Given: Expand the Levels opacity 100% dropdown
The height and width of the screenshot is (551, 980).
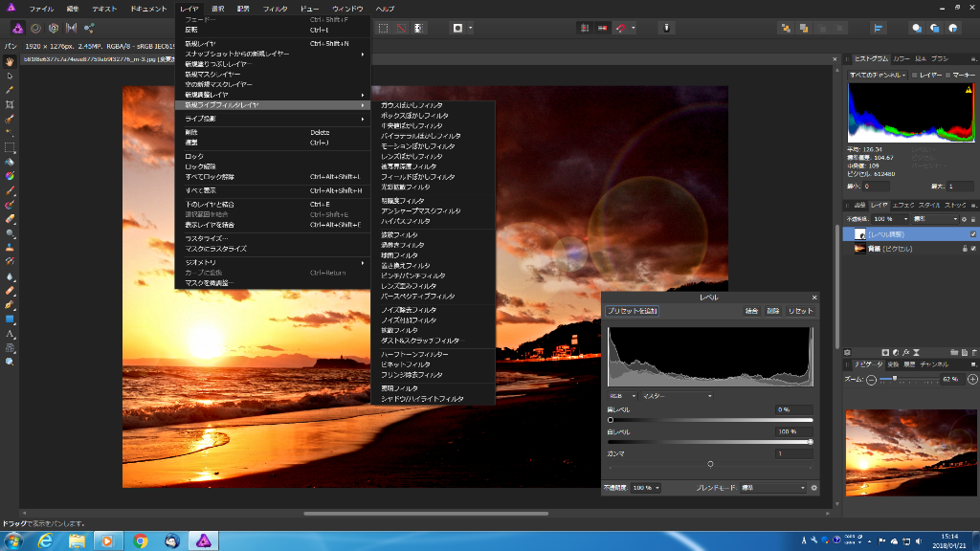Looking at the screenshot, I should (x=645, y=488).
